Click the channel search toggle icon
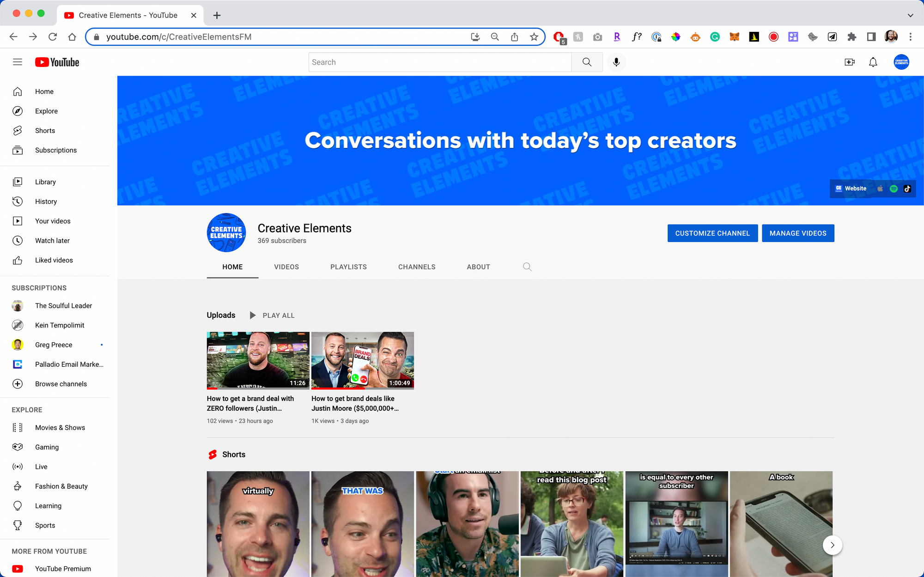924x577 pixels. (x=527, y=267)
